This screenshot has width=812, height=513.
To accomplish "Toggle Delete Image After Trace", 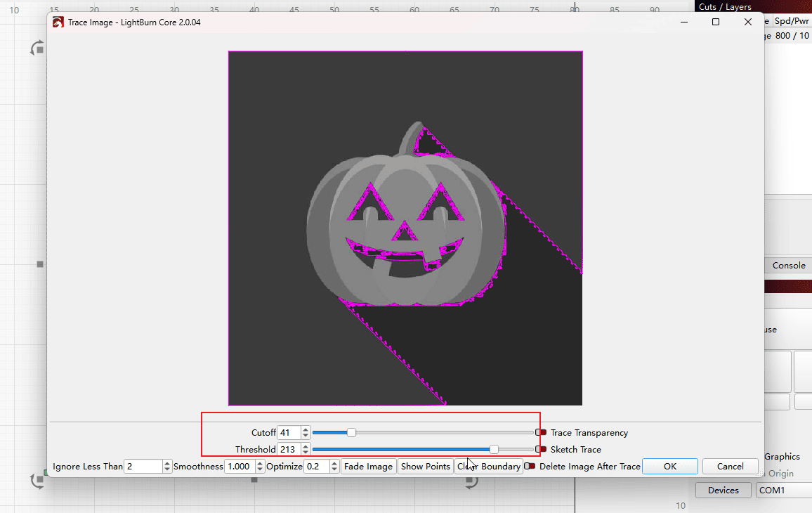I will click(x=530, y=466).
